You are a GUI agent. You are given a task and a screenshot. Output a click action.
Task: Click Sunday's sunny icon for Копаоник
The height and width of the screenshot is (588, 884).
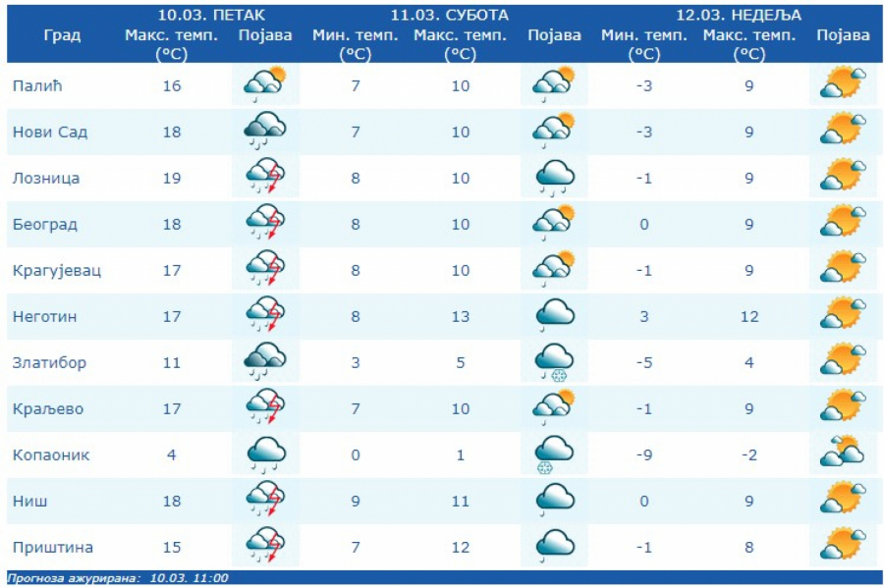tap(843, 454)
